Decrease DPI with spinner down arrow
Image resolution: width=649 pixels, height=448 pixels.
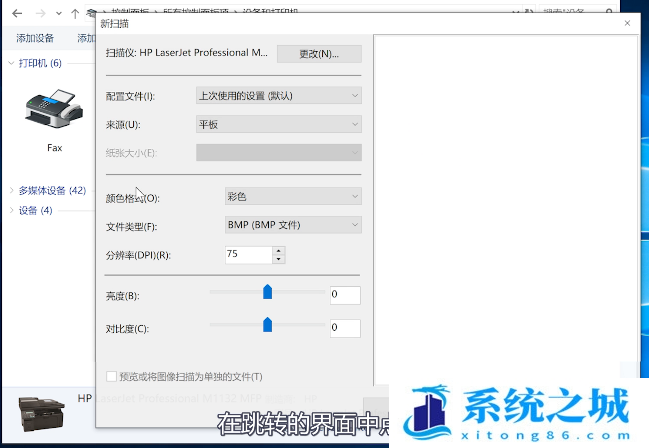point(279,259)
